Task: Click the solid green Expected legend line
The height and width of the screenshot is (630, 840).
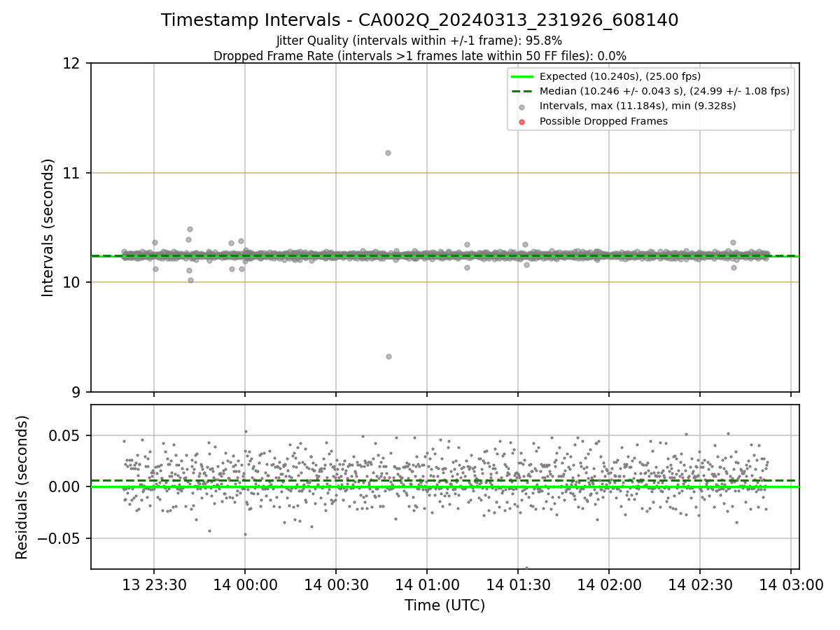Action: (x=523, y=76)
